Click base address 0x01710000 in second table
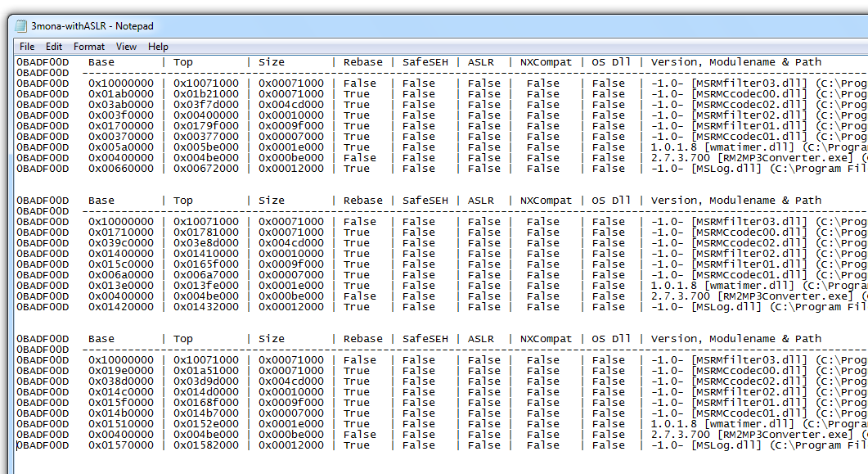Screen dimensions: 868x474 click(121, 232)
